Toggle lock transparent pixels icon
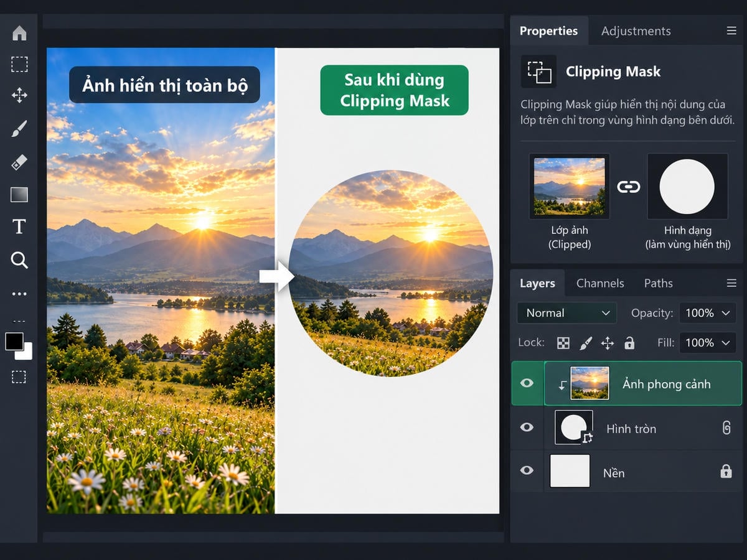This screenshot has height=560, width=747. click(x=563, y=343)
